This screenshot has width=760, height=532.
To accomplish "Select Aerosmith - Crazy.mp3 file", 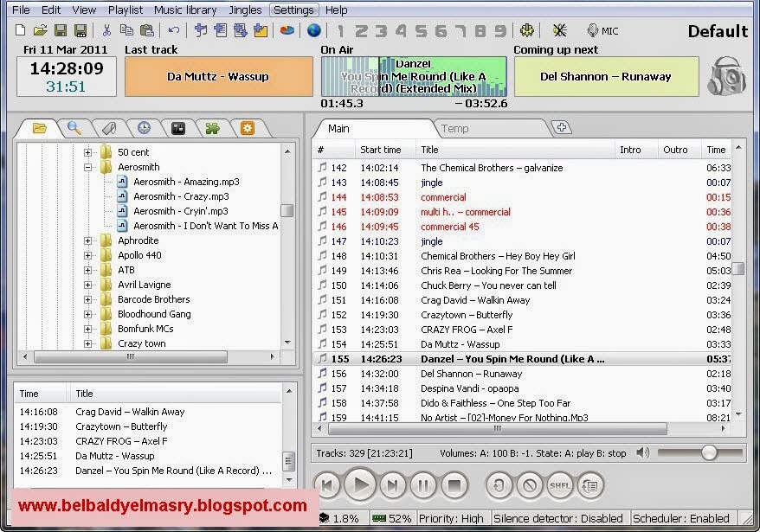I will point(181,196).
